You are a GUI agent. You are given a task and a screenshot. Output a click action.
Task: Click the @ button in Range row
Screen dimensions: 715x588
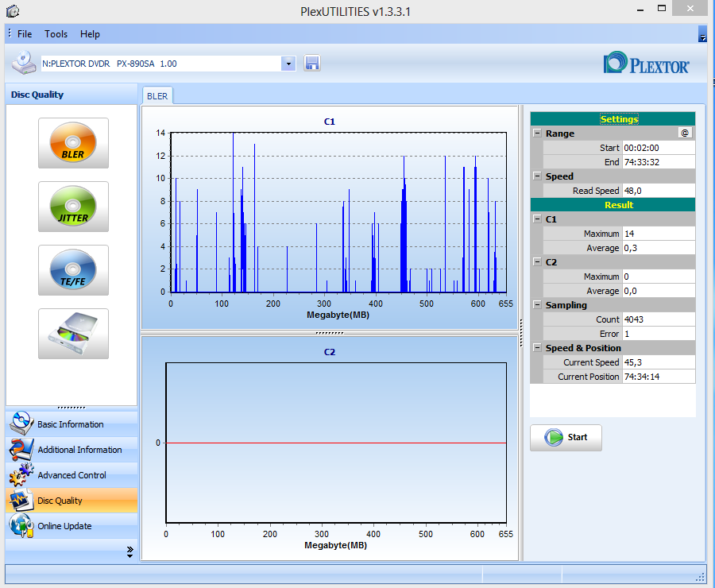pyautogui.click(x=685, y=133)
